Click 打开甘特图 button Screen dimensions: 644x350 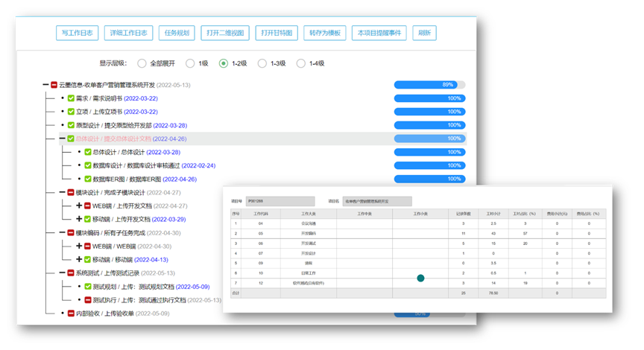277,33
